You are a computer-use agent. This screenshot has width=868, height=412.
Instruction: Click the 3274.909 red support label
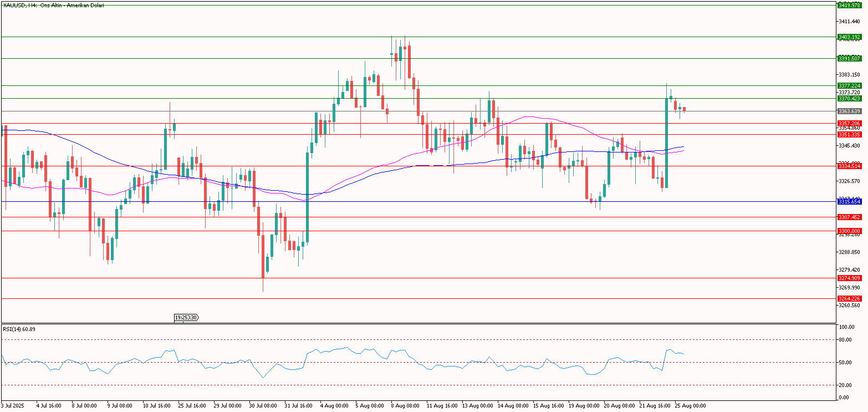pyautogui.click(x=849, y=278)
